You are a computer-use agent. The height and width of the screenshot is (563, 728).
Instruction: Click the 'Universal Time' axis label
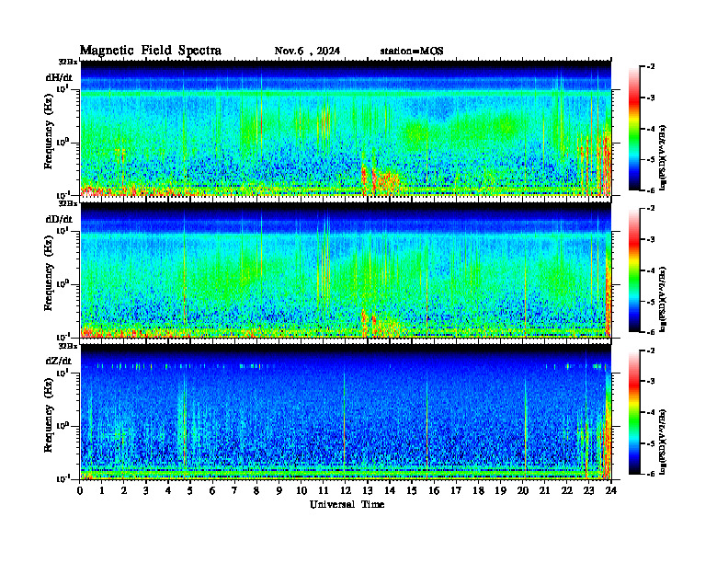click(x=347, y=504)
